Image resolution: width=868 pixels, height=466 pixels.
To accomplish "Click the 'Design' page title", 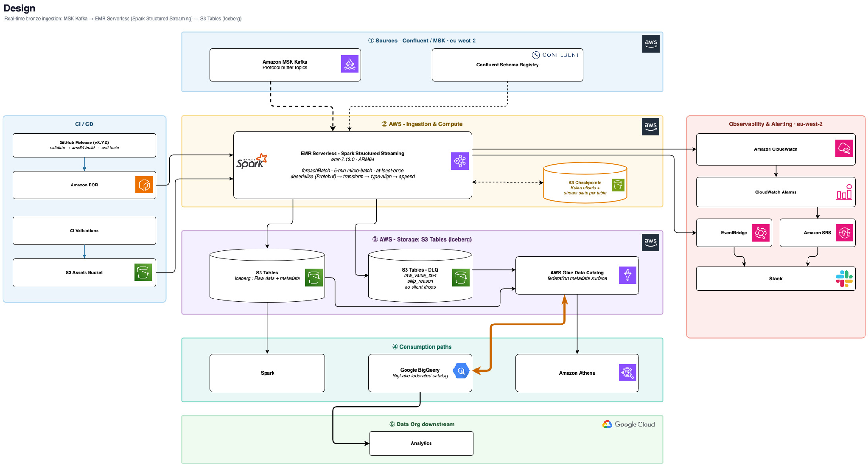I will tap(19, 8).
